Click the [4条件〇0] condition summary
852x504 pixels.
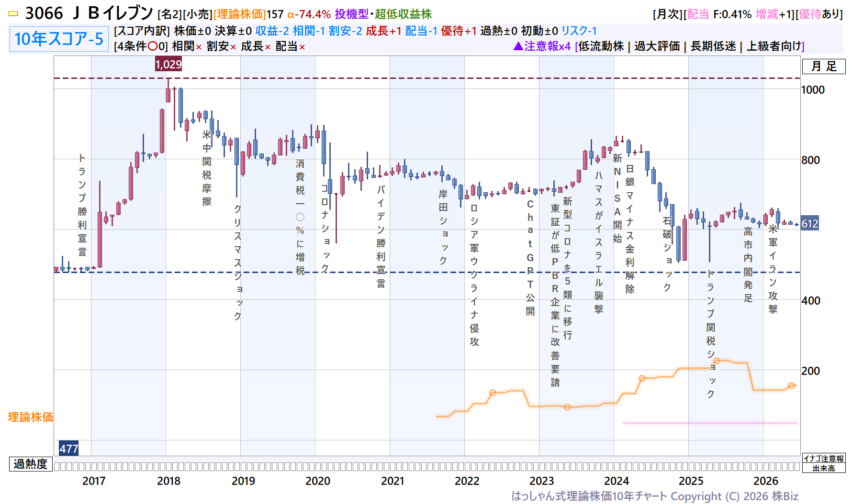tap(141, 46)
